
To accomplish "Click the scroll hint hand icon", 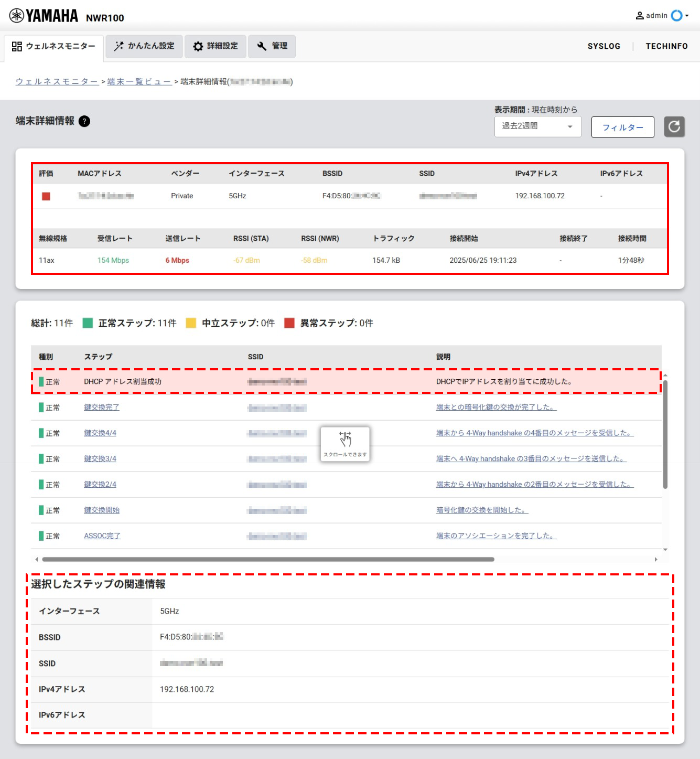I will point(345,440).
